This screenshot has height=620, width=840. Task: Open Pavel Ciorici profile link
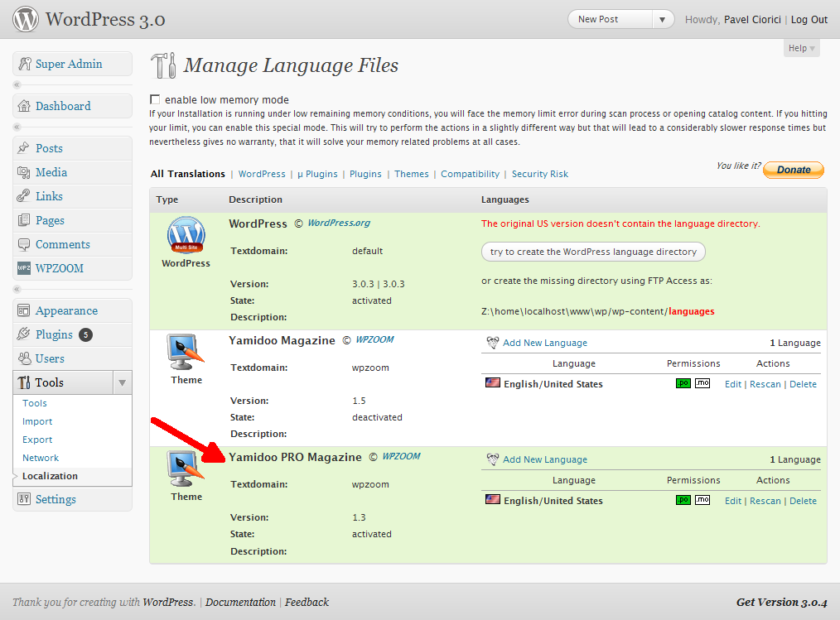[x=752, y=19]
